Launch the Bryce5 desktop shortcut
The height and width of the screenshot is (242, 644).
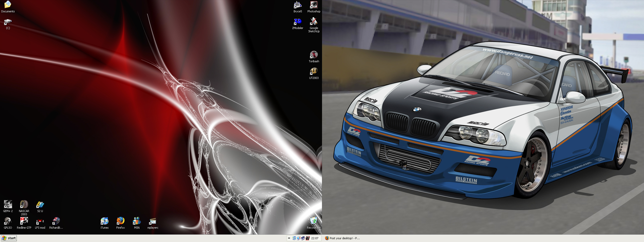coord(298,7)
